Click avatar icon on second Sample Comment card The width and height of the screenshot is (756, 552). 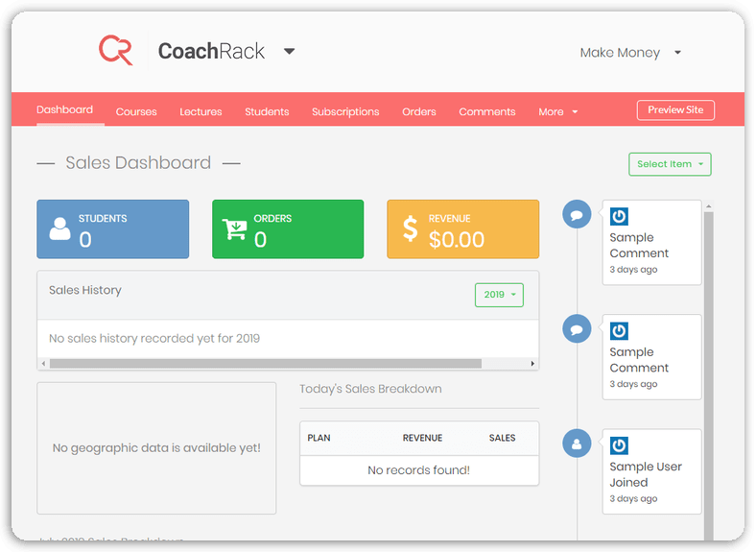(x=619, y=331)
